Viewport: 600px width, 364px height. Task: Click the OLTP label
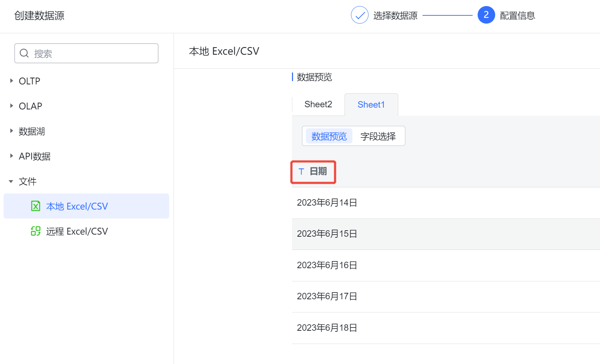tap(29, 81)
